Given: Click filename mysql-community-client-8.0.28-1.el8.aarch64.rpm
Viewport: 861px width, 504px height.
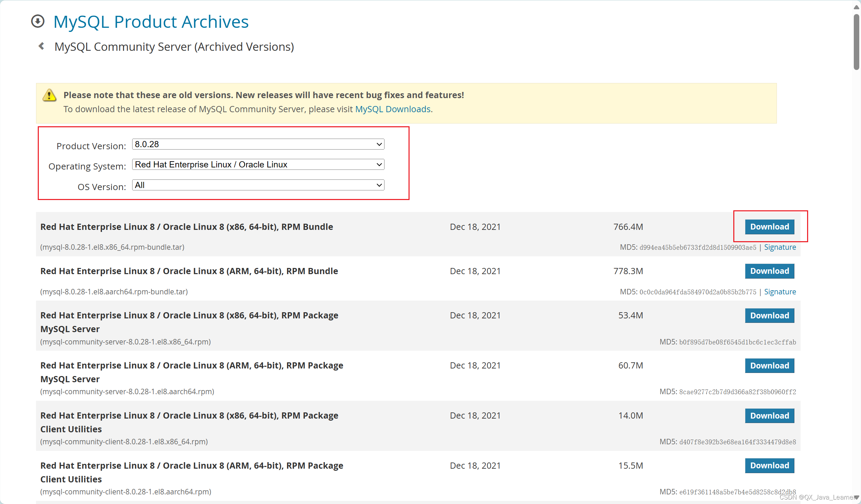Looking at the screenshot, I should [x=126, y=492].
